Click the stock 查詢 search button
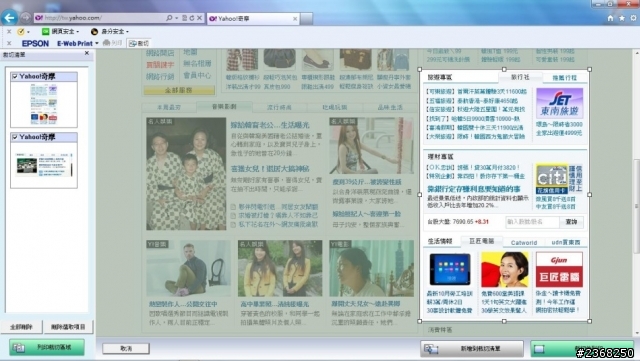Viewport: 640px width, 361px height. click(571, 222)
